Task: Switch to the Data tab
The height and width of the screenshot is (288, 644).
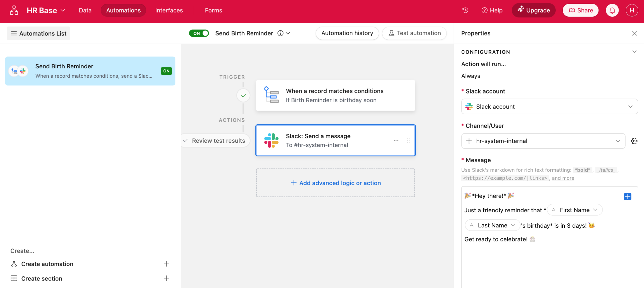Action: [85, 10]
